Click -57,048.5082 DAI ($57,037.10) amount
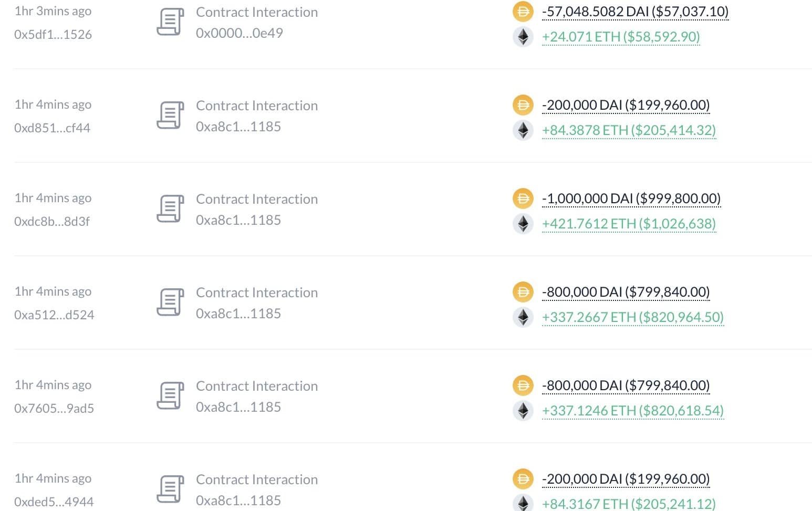The width and height of the screenshot is (812, 511). pyautogui.click(x=635, y=12)
